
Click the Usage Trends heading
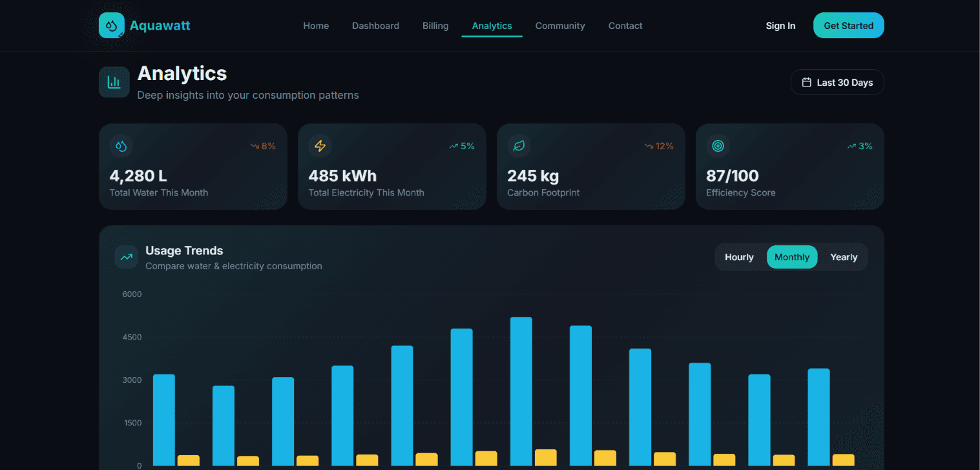(184, 250)
